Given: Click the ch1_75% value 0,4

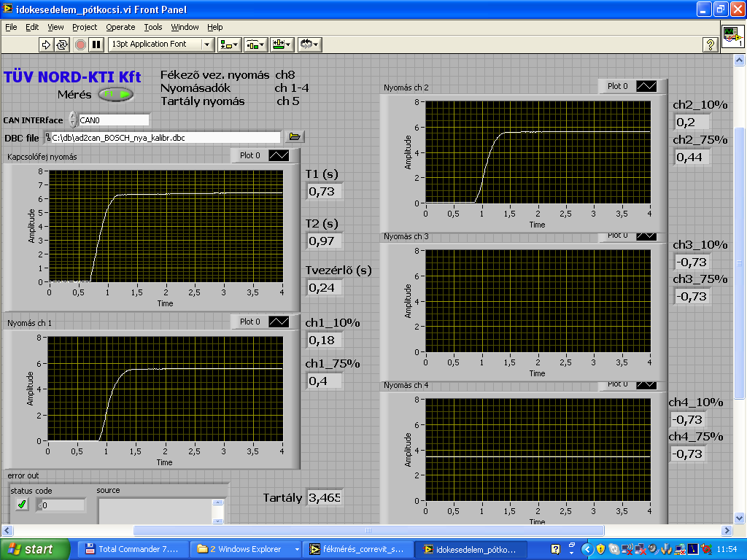Looking at the screenshot, I should tap(324, 381).
